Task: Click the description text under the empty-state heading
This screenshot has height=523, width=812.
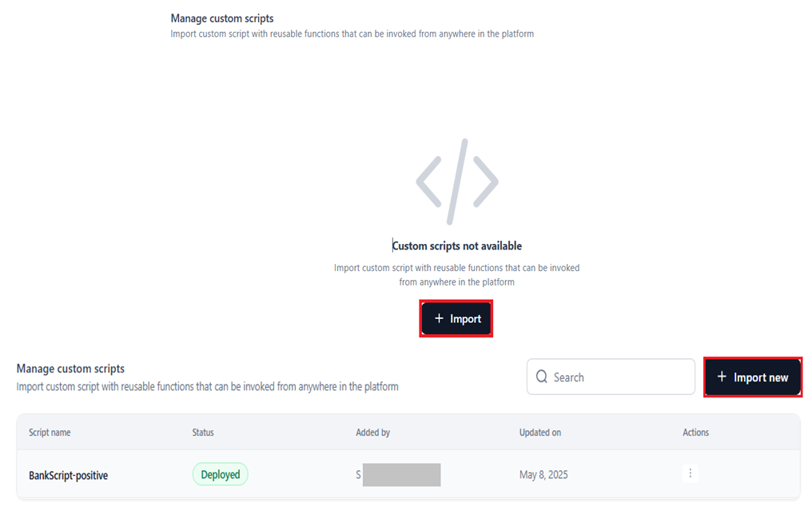Action: click(457, 274)
